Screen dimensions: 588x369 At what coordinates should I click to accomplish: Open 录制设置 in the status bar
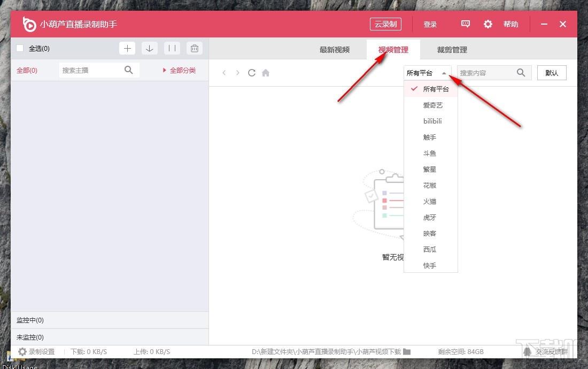coord(36,352)
